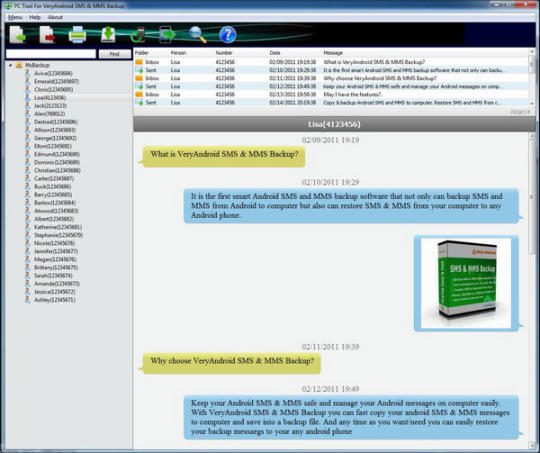Click the import file icon with green arrow
Screen dimensions: 540x453
[18, 34]
